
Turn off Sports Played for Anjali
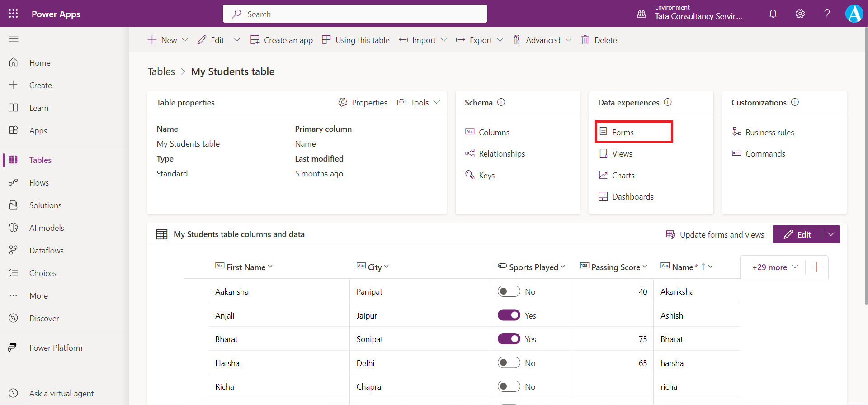[x=509, y=315]
